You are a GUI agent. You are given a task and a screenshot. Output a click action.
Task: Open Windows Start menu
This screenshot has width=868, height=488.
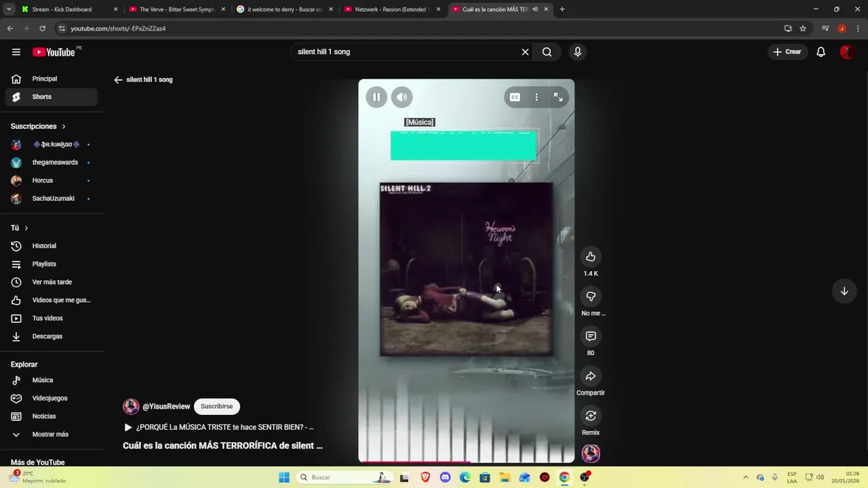(x=283, y=477)
